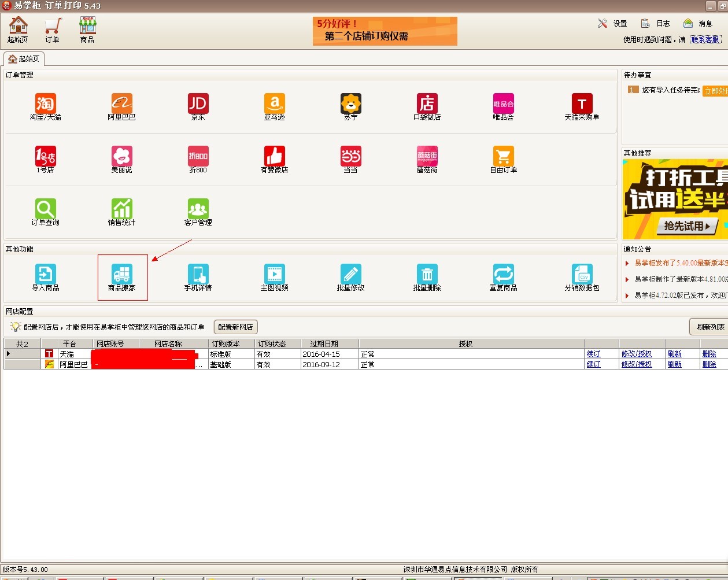This screenshot has height=580, width=728.
Task: Click 修改/授权 link in 天猫 row
Action: click(x=636, y=354)
